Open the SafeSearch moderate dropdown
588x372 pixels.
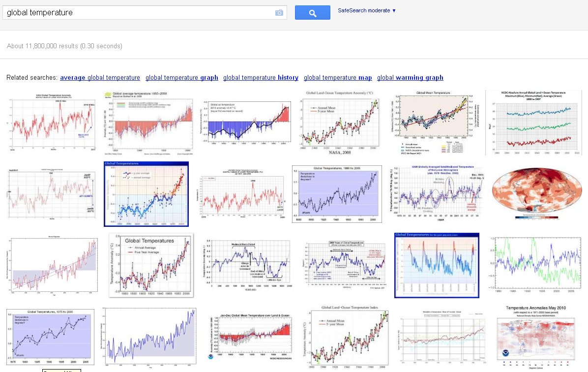[x=367, y=10]
